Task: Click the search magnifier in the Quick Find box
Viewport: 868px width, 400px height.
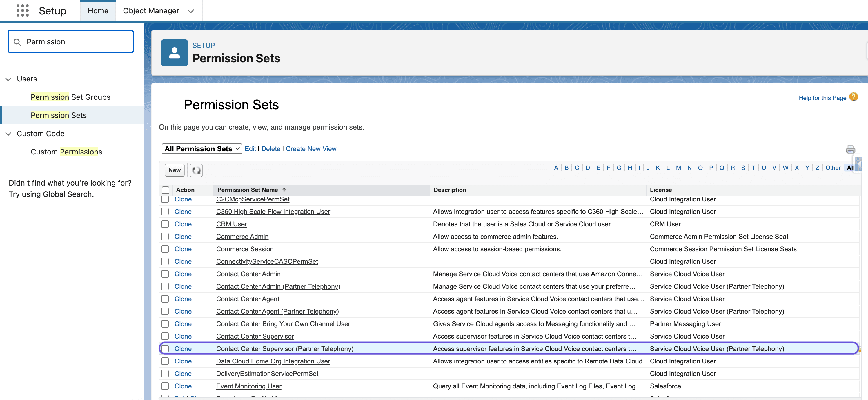Action: pyautogui.click(x=17, y=41)
